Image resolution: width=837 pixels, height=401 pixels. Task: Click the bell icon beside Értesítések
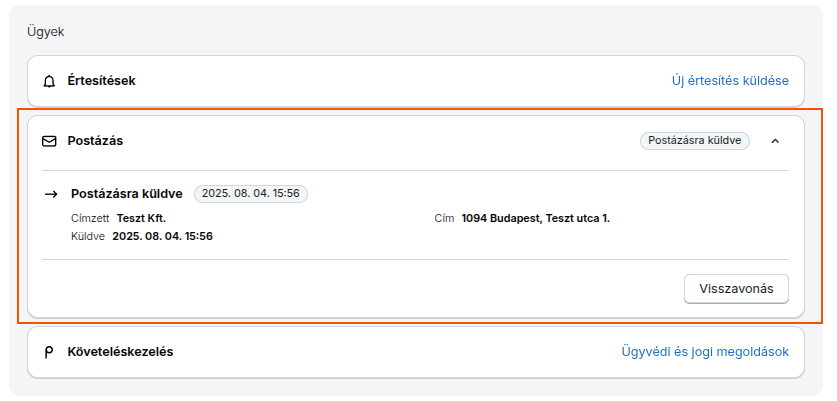[49, 82]
